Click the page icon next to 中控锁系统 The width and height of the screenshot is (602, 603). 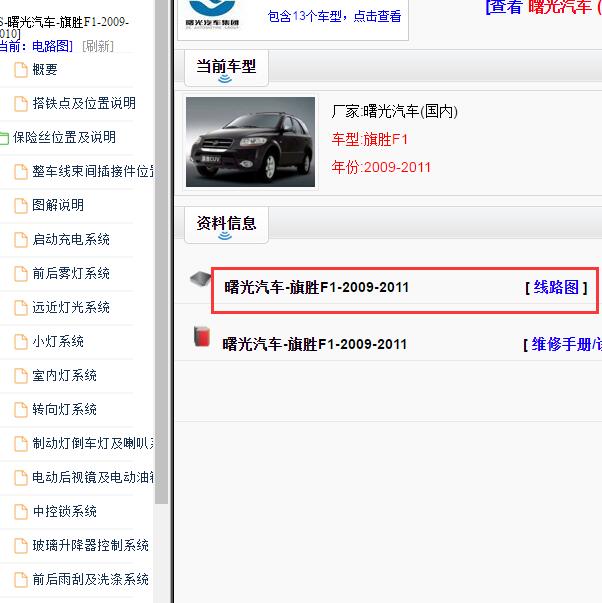21,512
